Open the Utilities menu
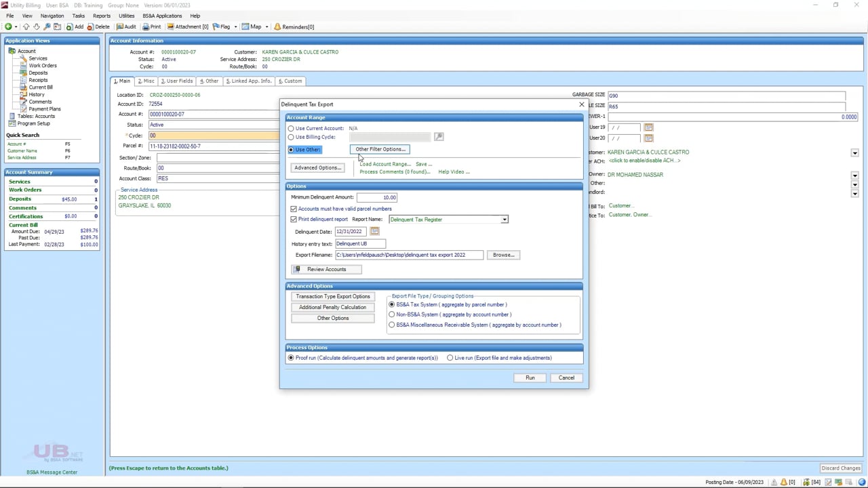 tap(126, 16)
